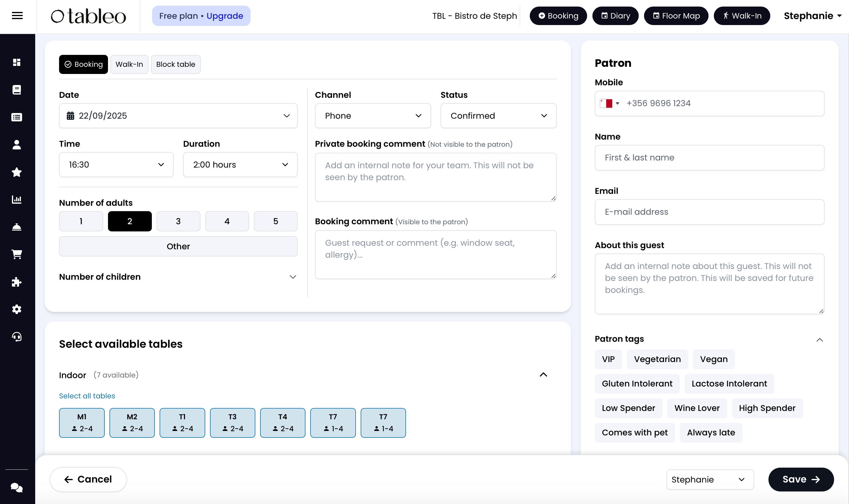Open the chat bubbles icon

pos(17,488)
